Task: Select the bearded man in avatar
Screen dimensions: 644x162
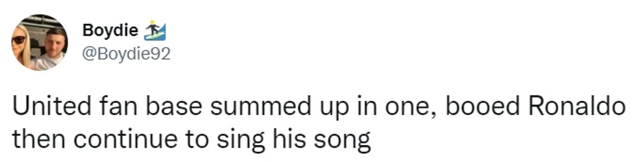Action: 52,49
